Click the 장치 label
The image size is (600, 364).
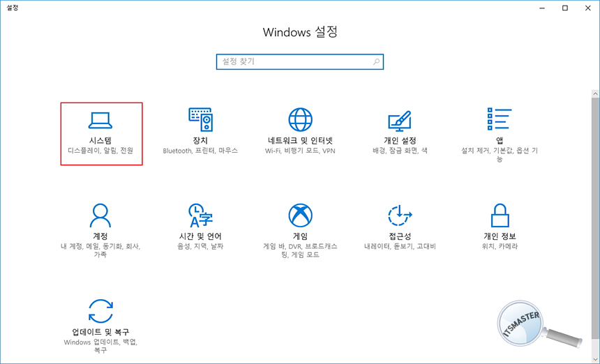pyautogui.click(x=200, y=141)
